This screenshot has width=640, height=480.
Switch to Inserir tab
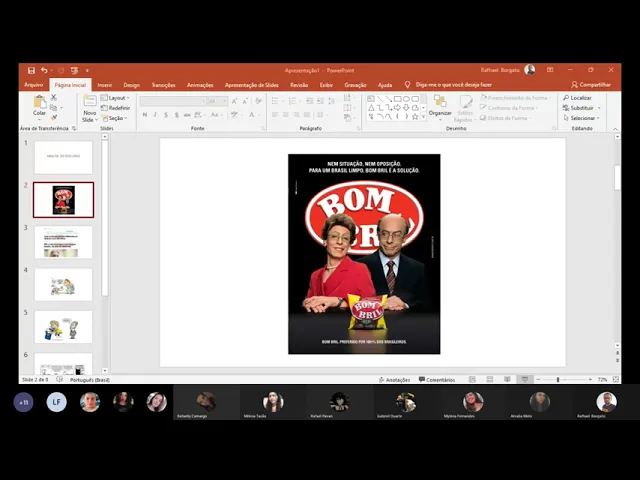(x=104, y=85)
